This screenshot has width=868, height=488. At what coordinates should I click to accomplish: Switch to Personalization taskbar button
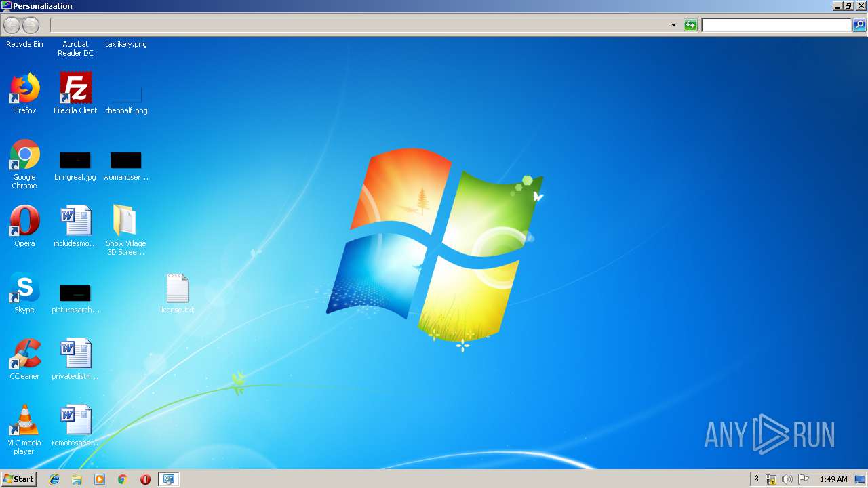[x=169, y=479]
